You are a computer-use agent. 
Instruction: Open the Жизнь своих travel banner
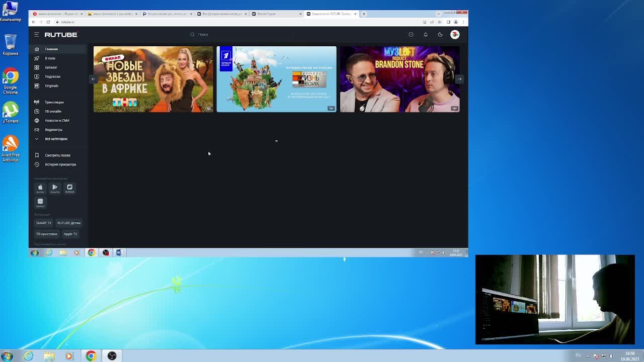(x=276, y=79)
